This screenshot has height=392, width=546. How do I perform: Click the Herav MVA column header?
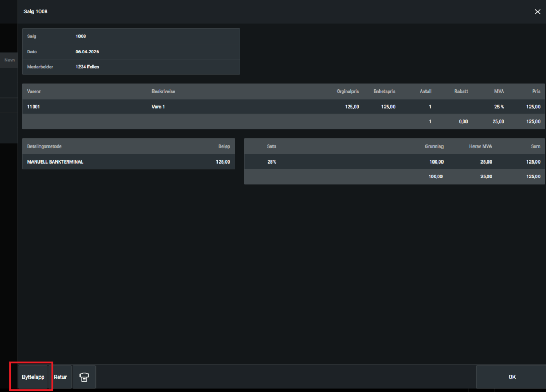point(480,146)
